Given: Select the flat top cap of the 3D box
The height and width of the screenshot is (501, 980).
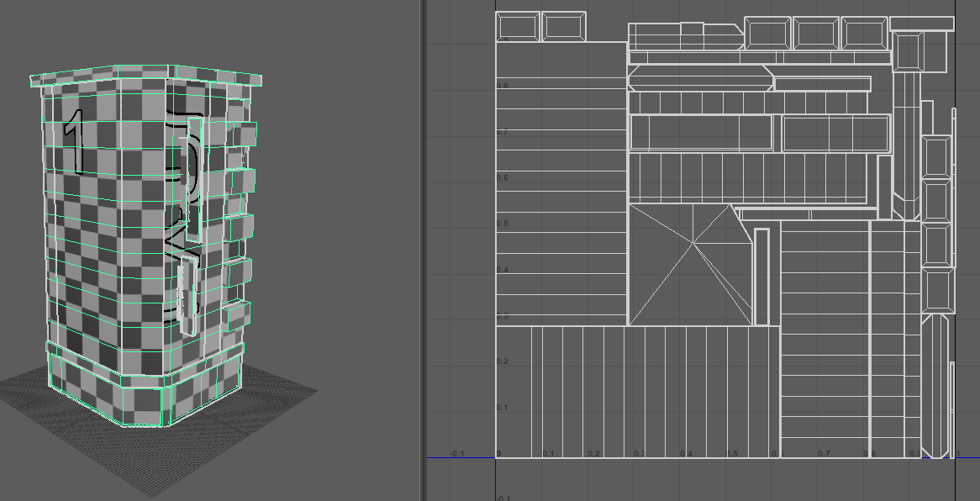Looking at the screenshot, I should (x=145, y=76).
